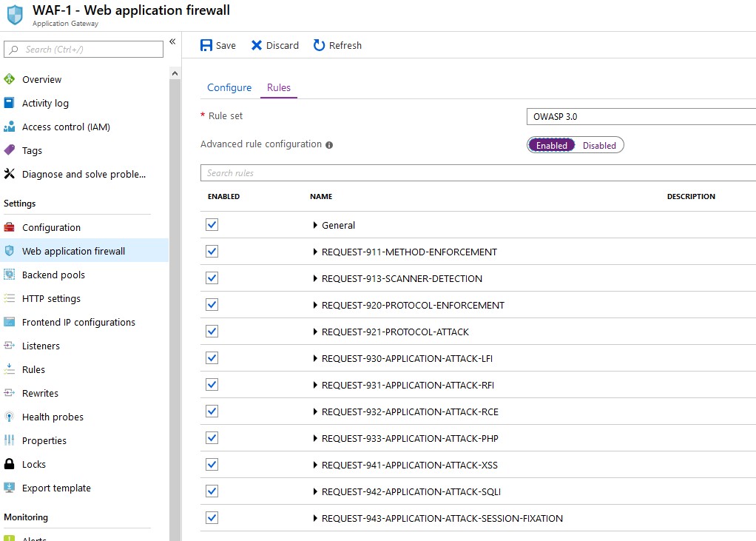Open Activity log menu item
Screen dimensions: 756x541
pos(45,103)
